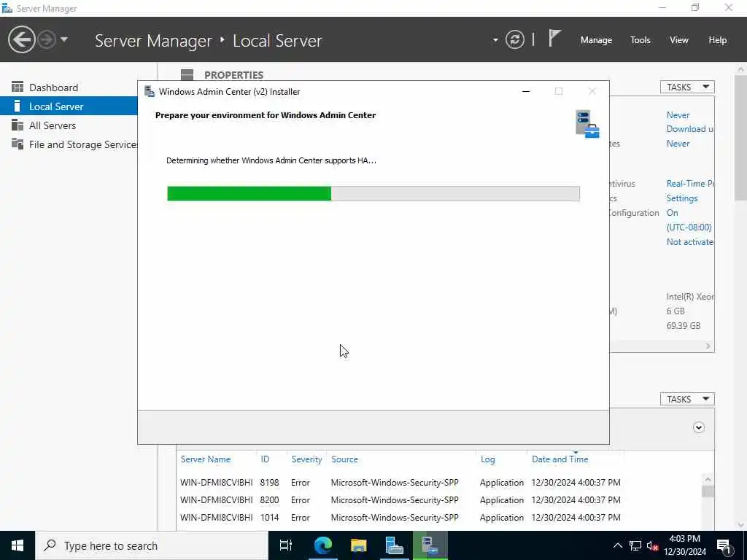
Task: Sort events by ID column
Action: click(x=265, y=459)
